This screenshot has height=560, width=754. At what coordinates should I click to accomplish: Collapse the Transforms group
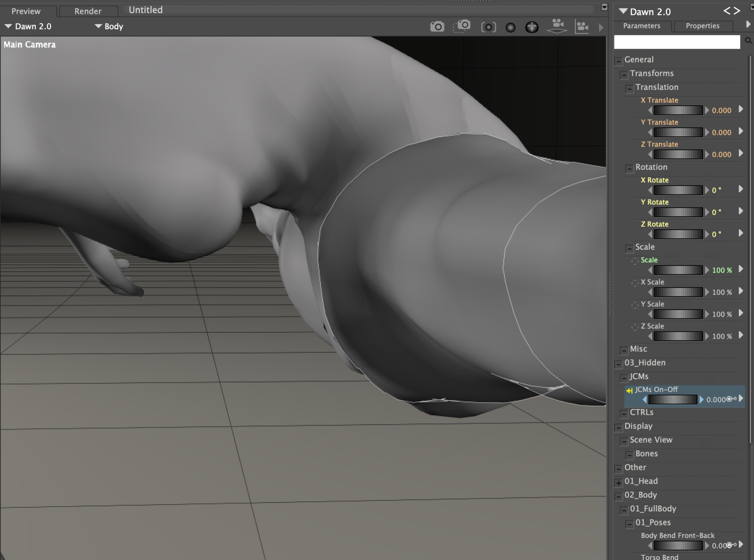624,74
